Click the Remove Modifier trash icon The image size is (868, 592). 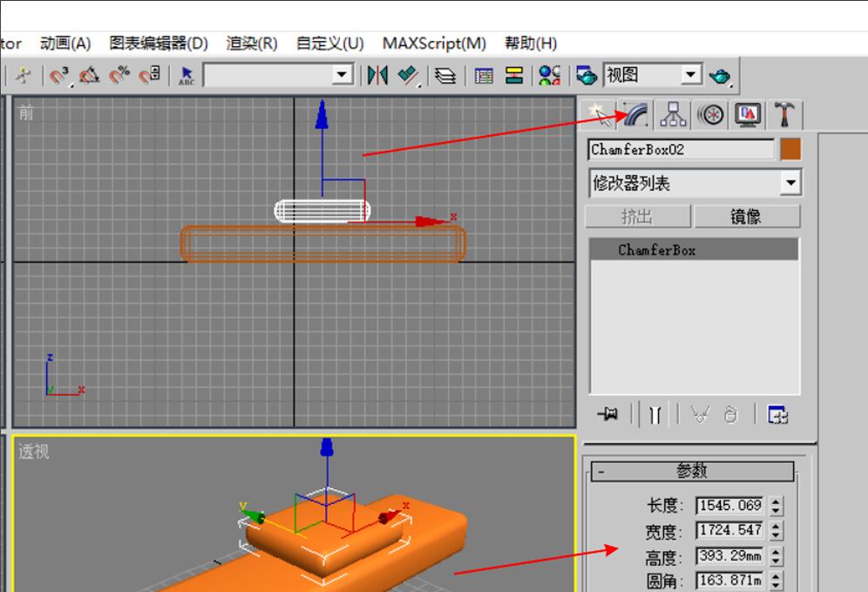click(x=730, y=416)
